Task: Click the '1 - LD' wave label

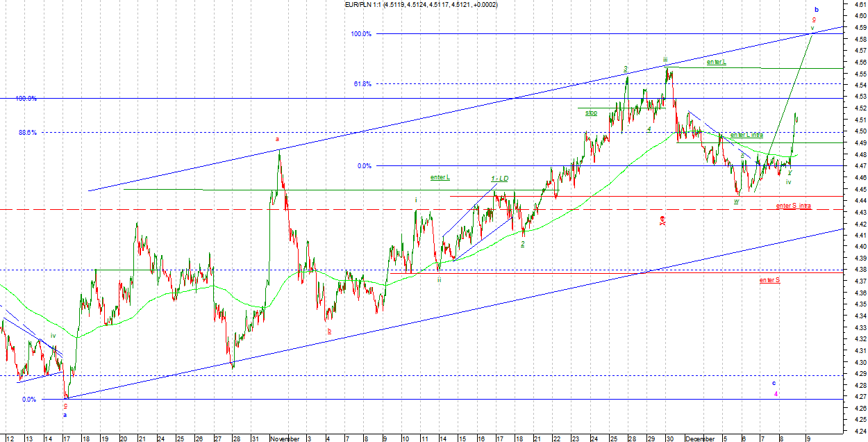Action: point(500,179)
